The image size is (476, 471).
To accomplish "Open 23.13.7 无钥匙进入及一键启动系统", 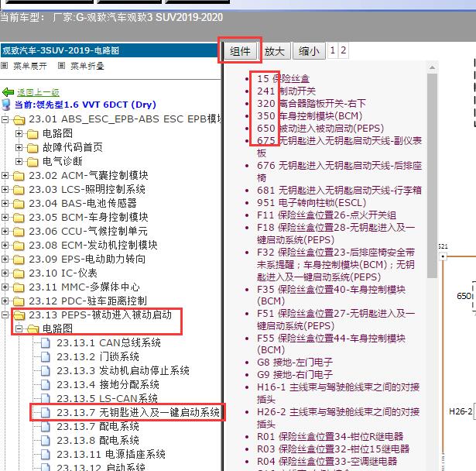I will click(x=138, y=412).
